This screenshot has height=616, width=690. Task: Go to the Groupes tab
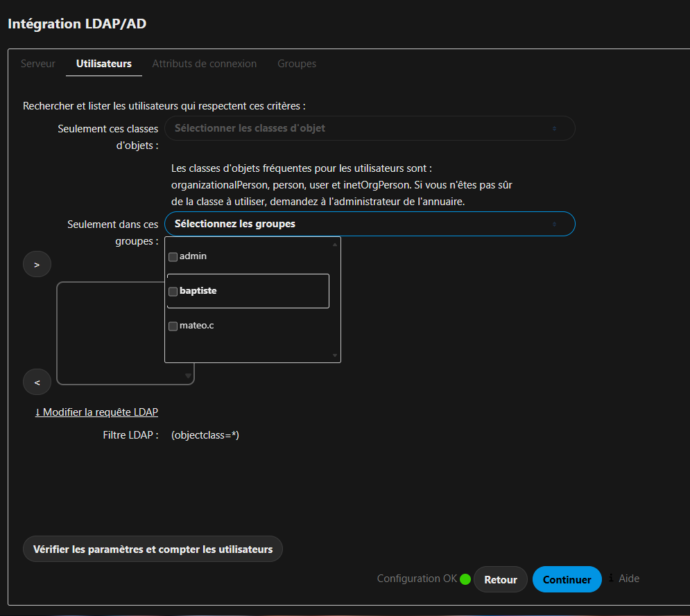point(297,64)
